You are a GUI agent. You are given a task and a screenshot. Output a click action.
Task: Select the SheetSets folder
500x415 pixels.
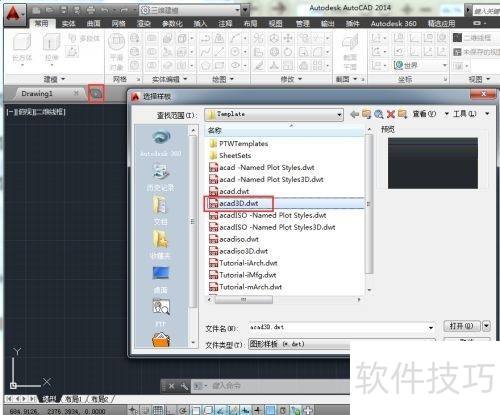pos(230,156)
